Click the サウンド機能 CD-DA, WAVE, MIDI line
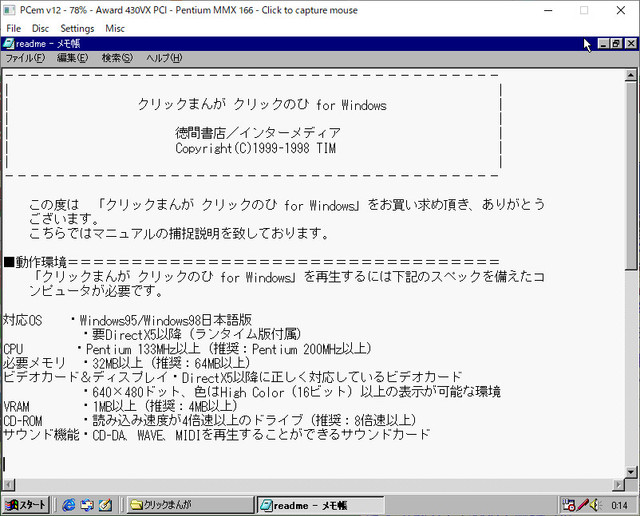Screen dimensions: 640x516 (x=217, y=435)
